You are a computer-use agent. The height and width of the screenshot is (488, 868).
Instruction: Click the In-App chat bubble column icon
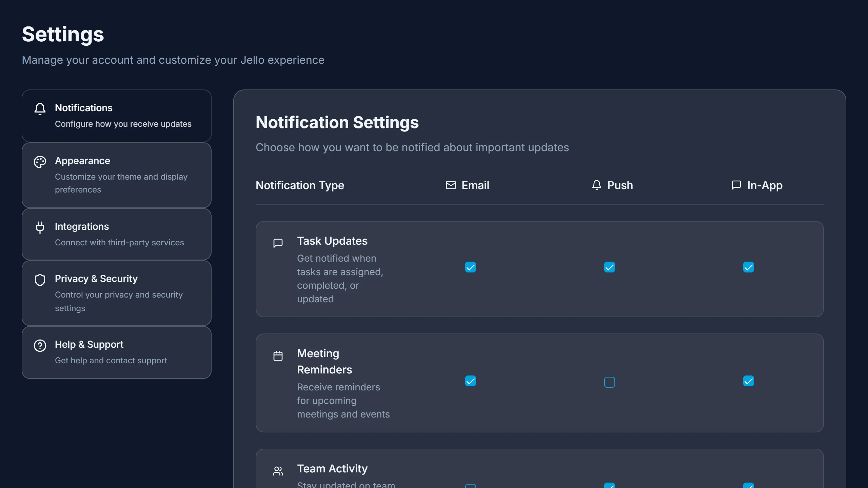[x=736, y=185]
